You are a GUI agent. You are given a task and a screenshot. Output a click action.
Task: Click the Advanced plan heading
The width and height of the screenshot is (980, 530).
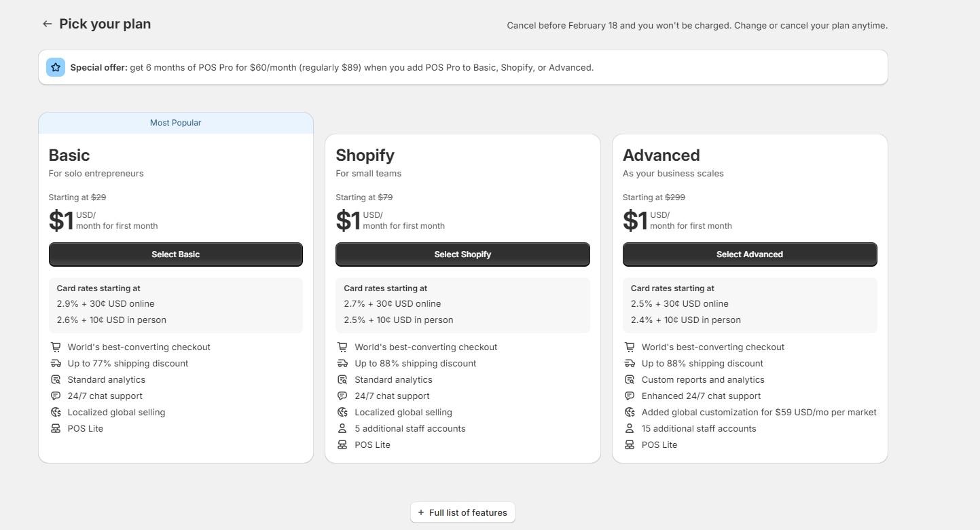pyautogui.click(x=661, y=155)
